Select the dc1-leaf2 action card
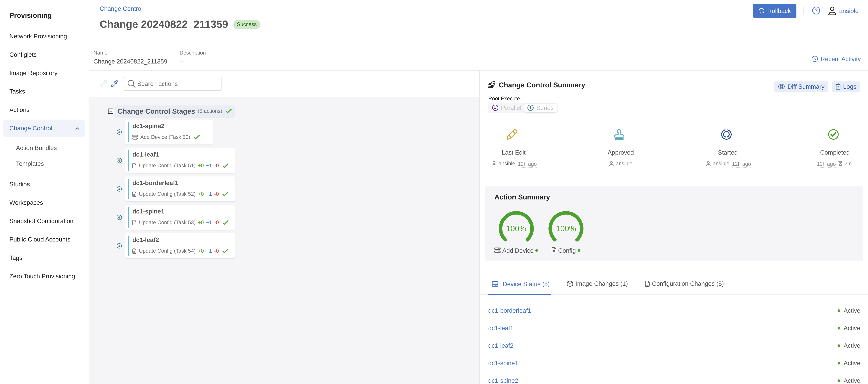The width and height of the screenshot is (868, 384). coord(180,246)
